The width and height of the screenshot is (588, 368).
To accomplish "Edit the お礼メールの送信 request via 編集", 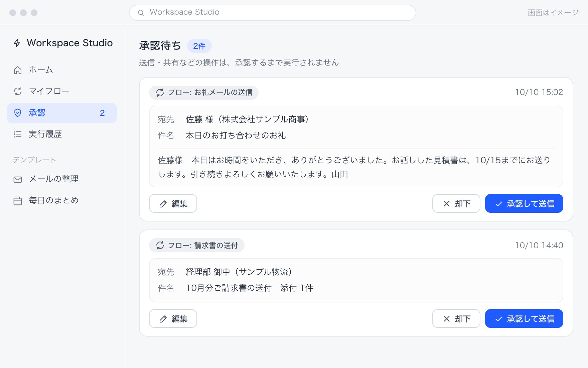I will 173,203.
